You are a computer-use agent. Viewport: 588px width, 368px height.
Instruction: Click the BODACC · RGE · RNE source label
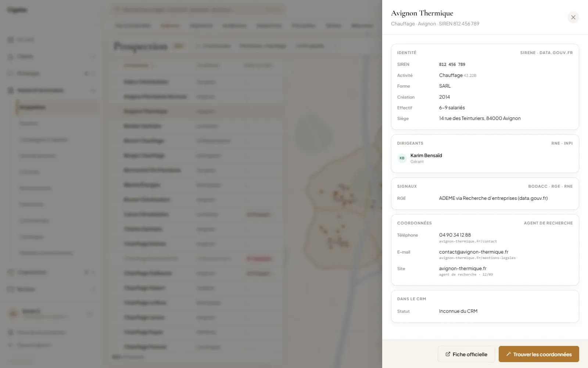click(550, 186)
